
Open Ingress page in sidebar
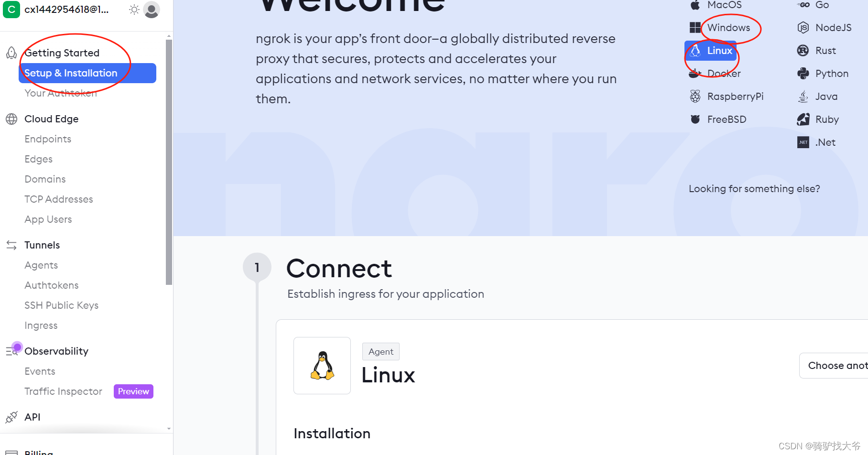pos(41,325)
